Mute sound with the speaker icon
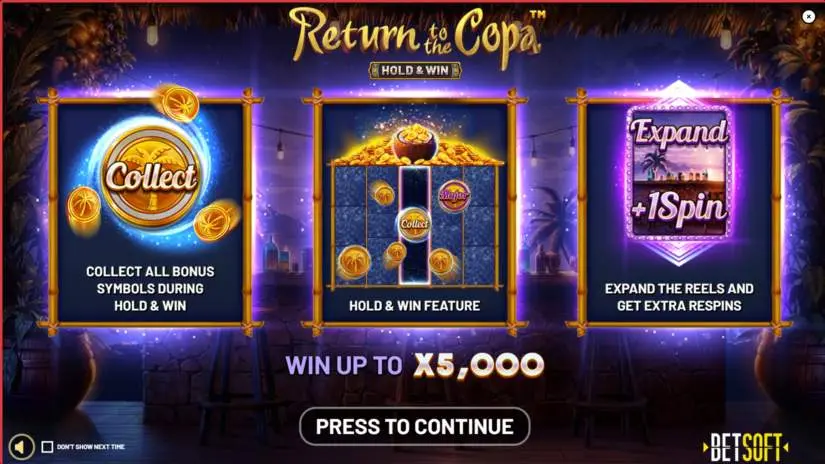825x464 pixels. (21, 447)
